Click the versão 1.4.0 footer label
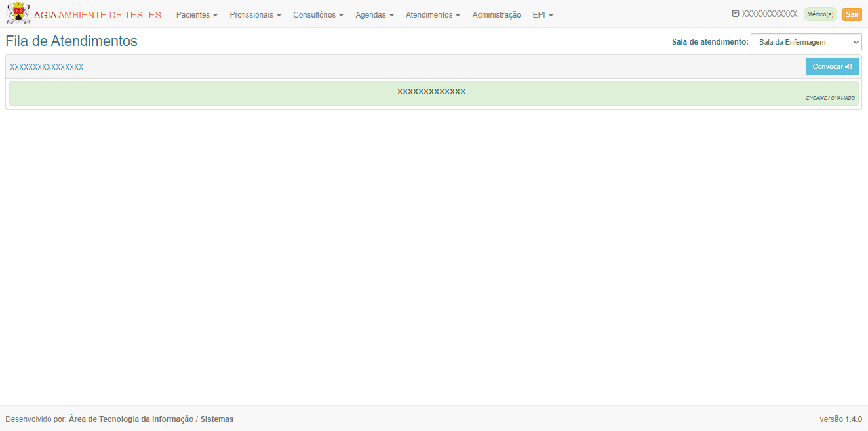This screenshot has height=431, width=868. pyautogui.click(x=840, y=419)
